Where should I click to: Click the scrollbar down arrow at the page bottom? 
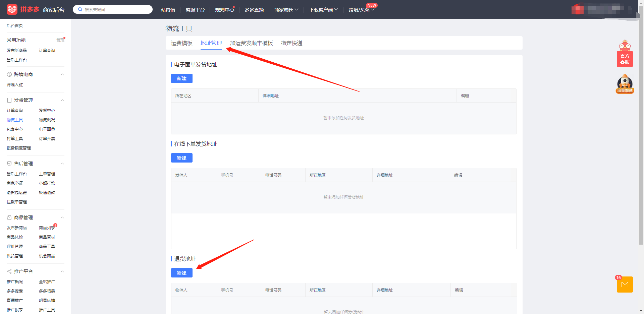point(641,311)
